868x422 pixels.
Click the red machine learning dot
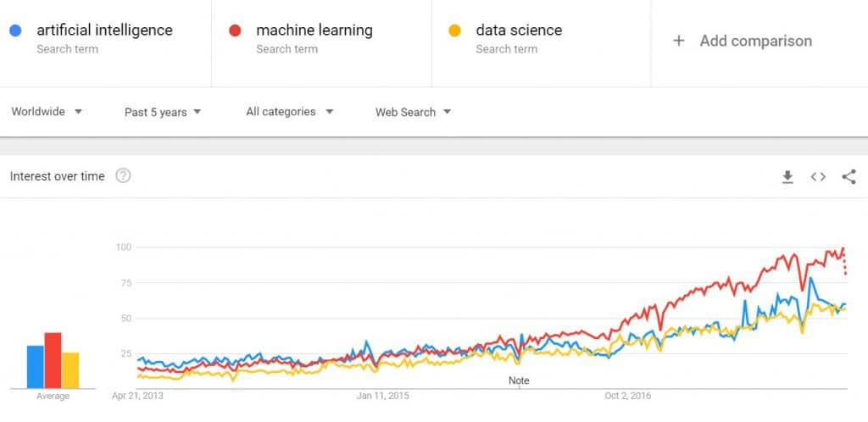pyautogui.click(x=235, y=31)
